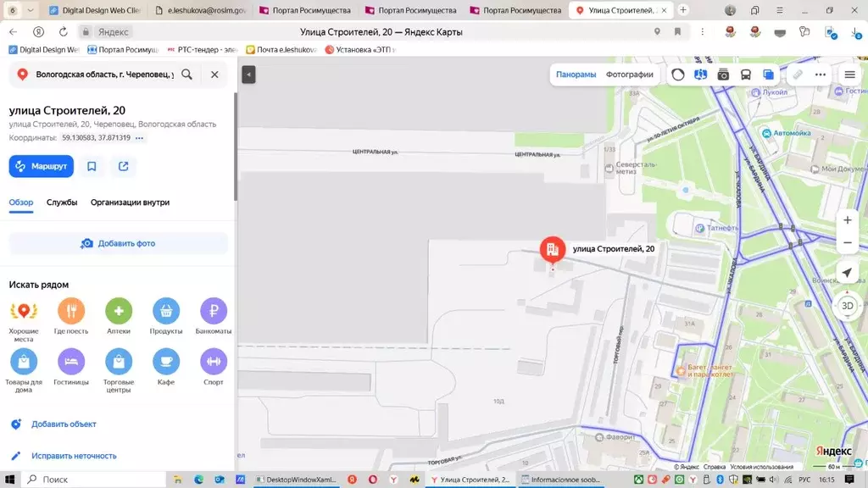Open the three-dots more tools menu

(x=821, y=75)
